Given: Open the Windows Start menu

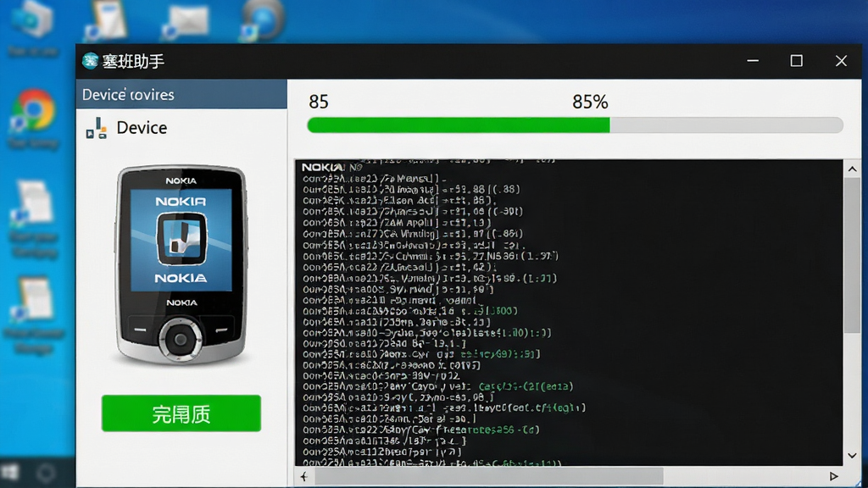Looking at the screenshot, I should [9, 473].
